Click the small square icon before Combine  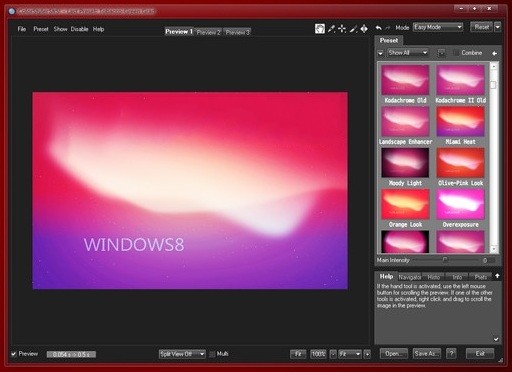tap(441, 53)
